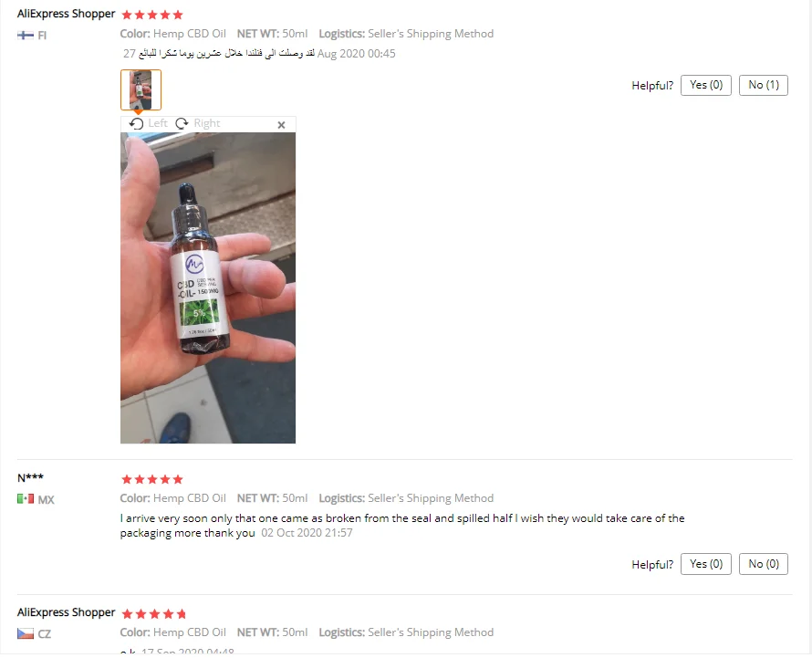812x658 pixels.
Task: Click the five-star rating of the N*** review
Action: pos(152,479)
